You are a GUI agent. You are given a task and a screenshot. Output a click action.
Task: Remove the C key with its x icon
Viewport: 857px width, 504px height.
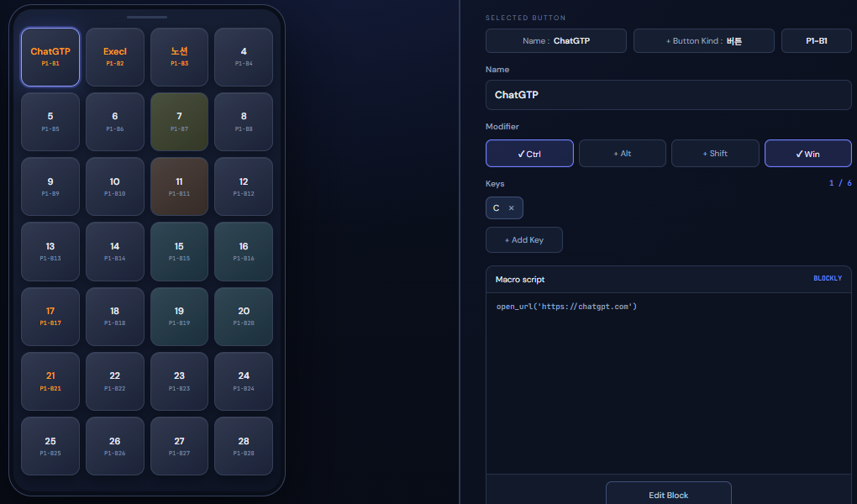pos(511,208)
